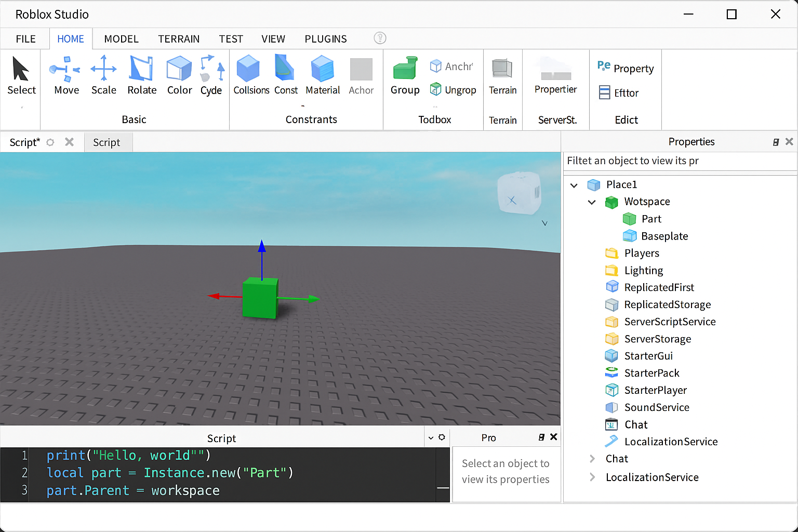Close the Properties panel
798x532 pixels.
[789, 141]
